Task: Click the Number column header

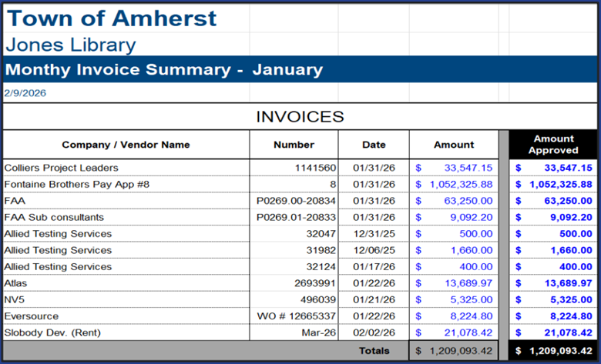Action: [x=294, y=145]
